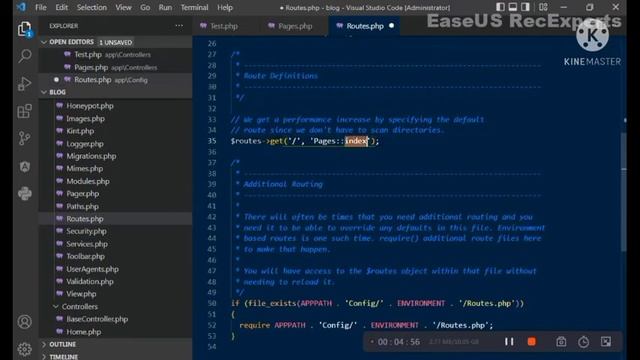Collapse the Open Editors section
The width and height of the screenshot is (640, 360).
[44, 42]
